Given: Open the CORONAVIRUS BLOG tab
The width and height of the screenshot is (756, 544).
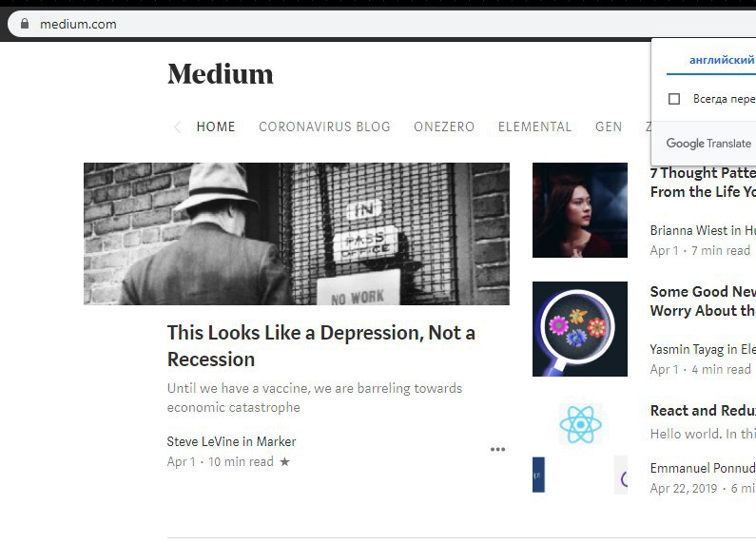Looking at the screenshot, I should (x=324, y=126).
